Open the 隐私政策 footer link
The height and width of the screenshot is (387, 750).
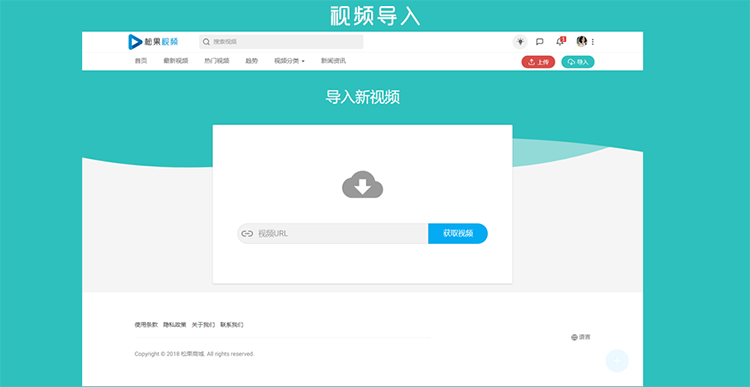(175, 325)
